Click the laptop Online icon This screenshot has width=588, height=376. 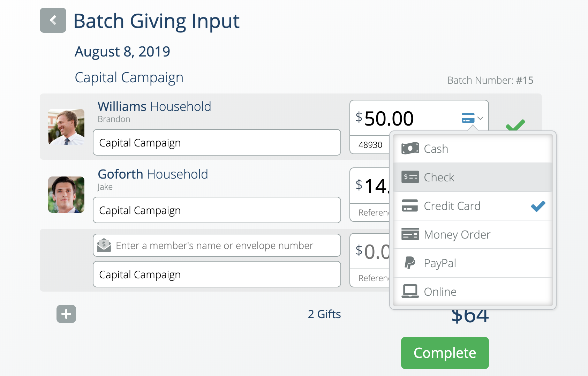click(410, 292)
